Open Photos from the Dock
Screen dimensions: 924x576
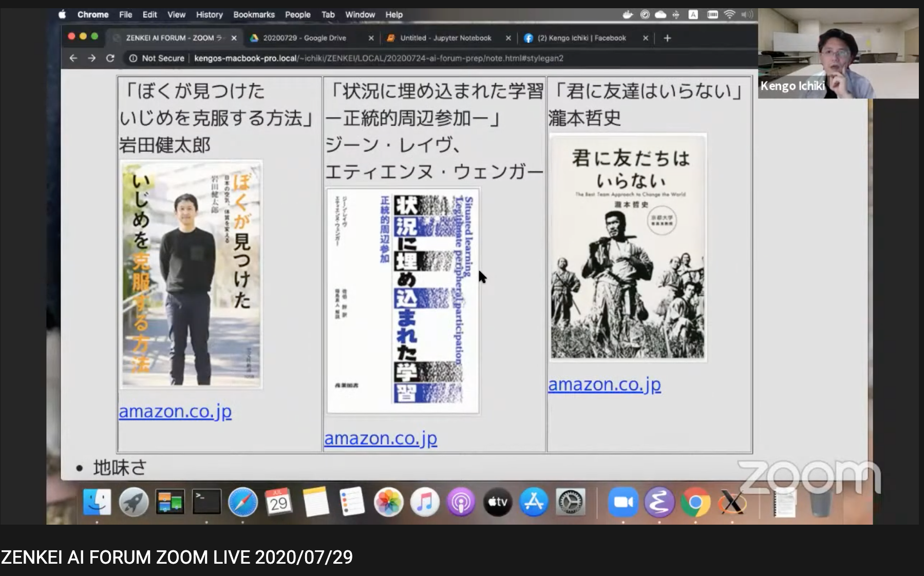point(388,502)
